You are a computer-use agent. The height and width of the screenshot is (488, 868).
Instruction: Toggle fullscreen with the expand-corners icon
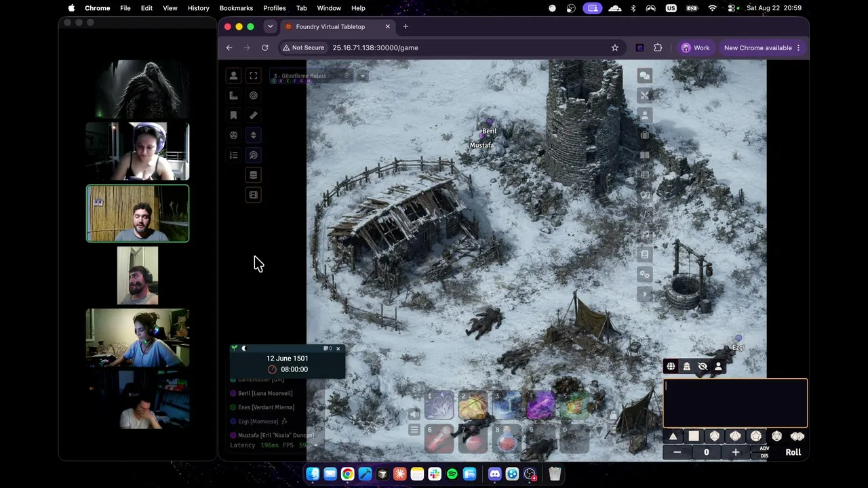pos(254,76)
